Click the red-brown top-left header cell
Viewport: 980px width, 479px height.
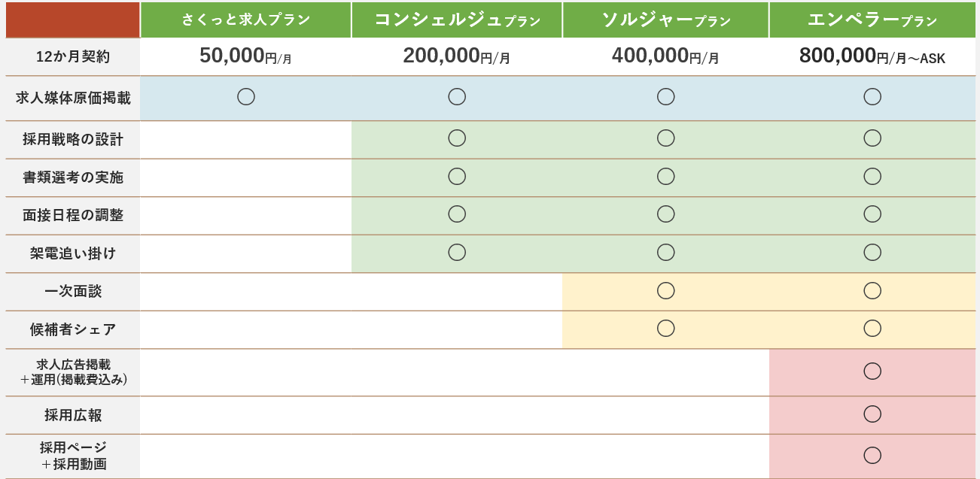pos(72,20)
